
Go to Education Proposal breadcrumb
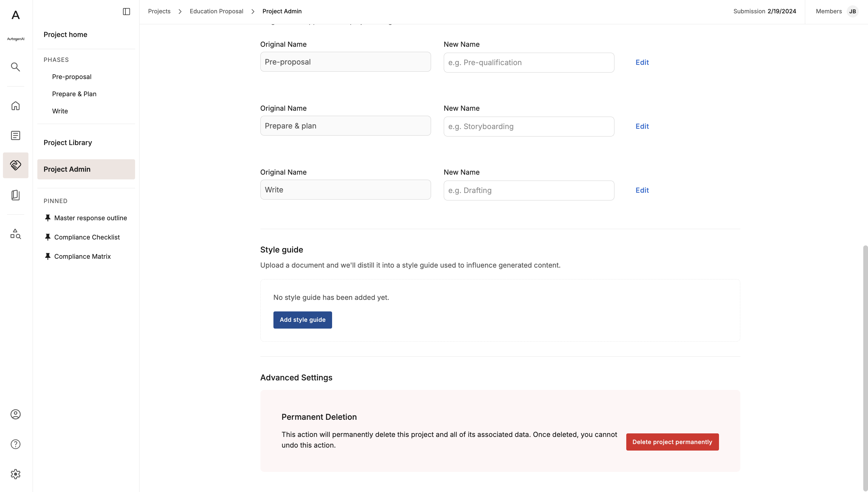coord(217,11)
